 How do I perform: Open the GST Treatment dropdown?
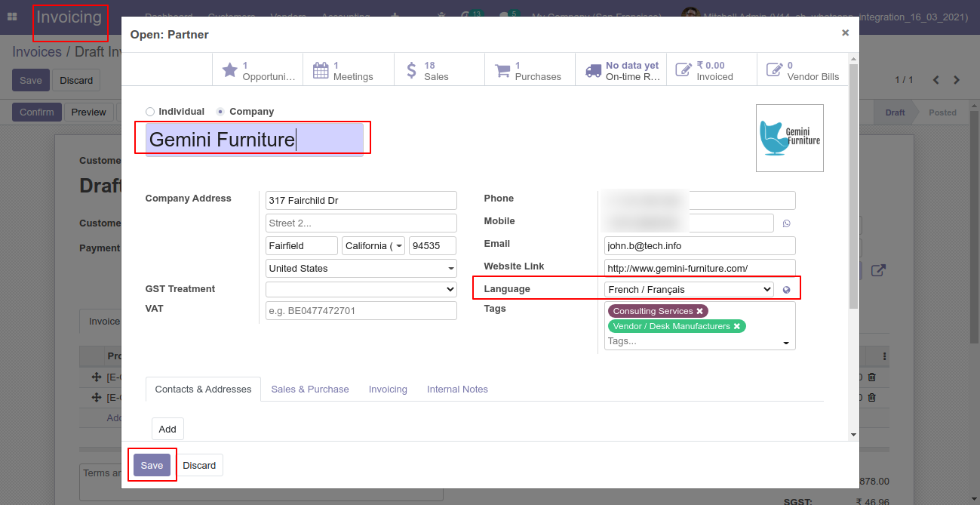pos(361,289)
